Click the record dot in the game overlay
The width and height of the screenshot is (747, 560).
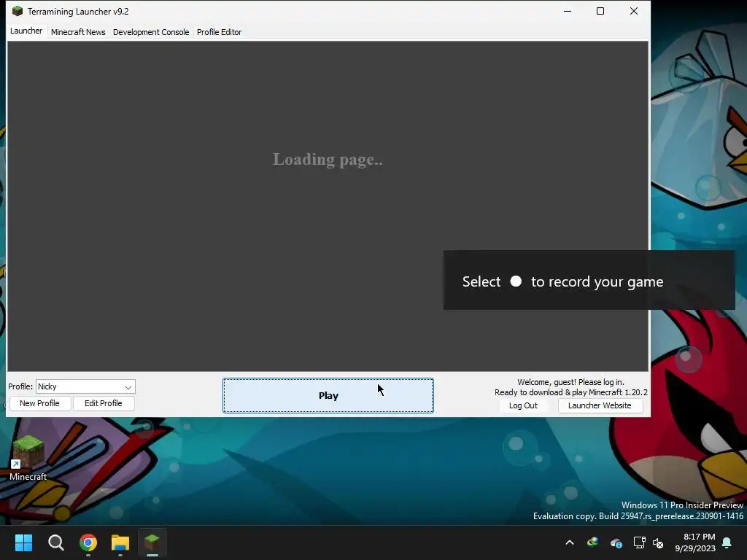pyautogui.click(x=516, y=281)
